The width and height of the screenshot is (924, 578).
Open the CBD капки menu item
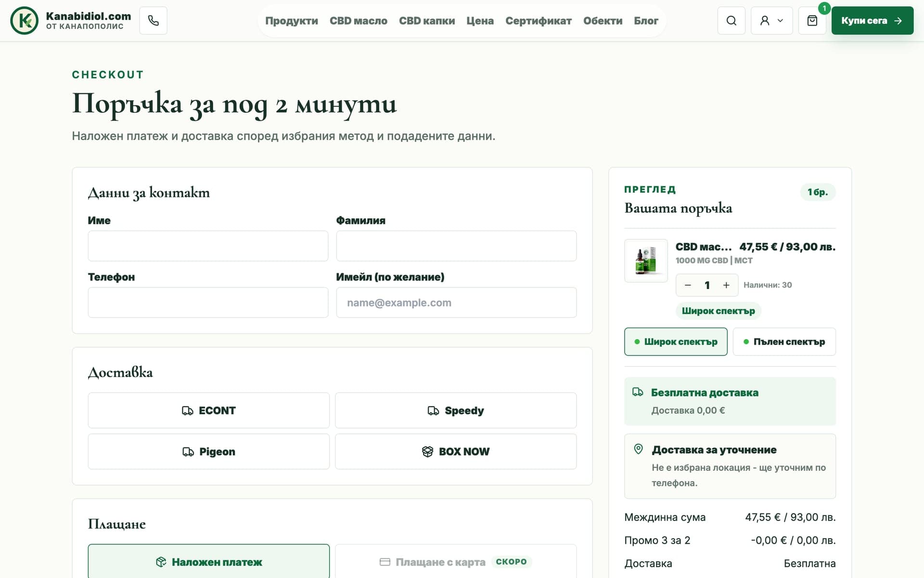pyautogui.click(x=427, y=21)
